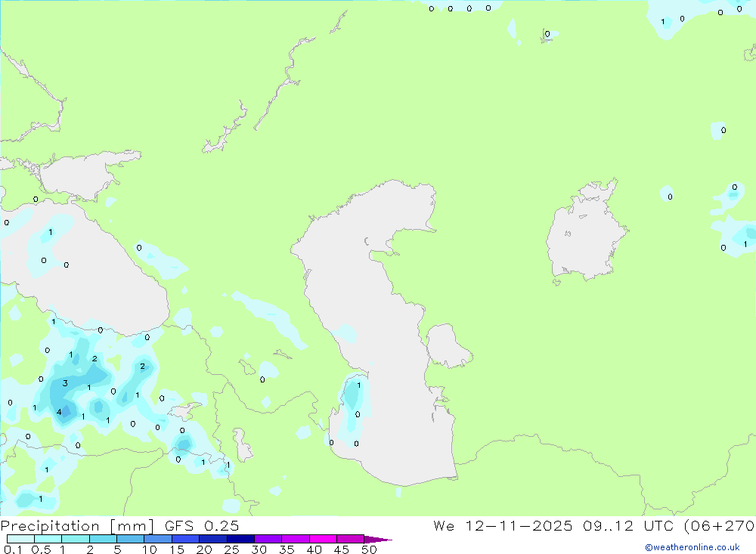Click the lightest cyan 0.1–0.5 mm legend swatch
Viewport: 756px width, 554px height.
(20, 539)
